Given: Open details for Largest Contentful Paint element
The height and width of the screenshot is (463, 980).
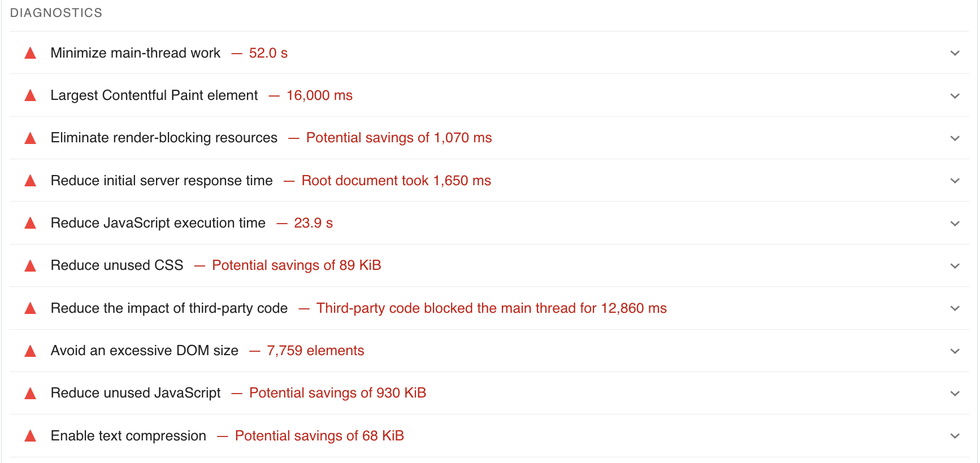Looking at the screenshot, I should point(955,95).
